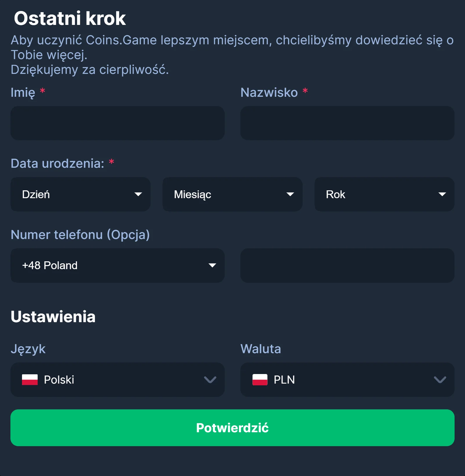Click the Ustawienia section title
The width and height of the screenshot is (465, 476).
tap(53, 316)
